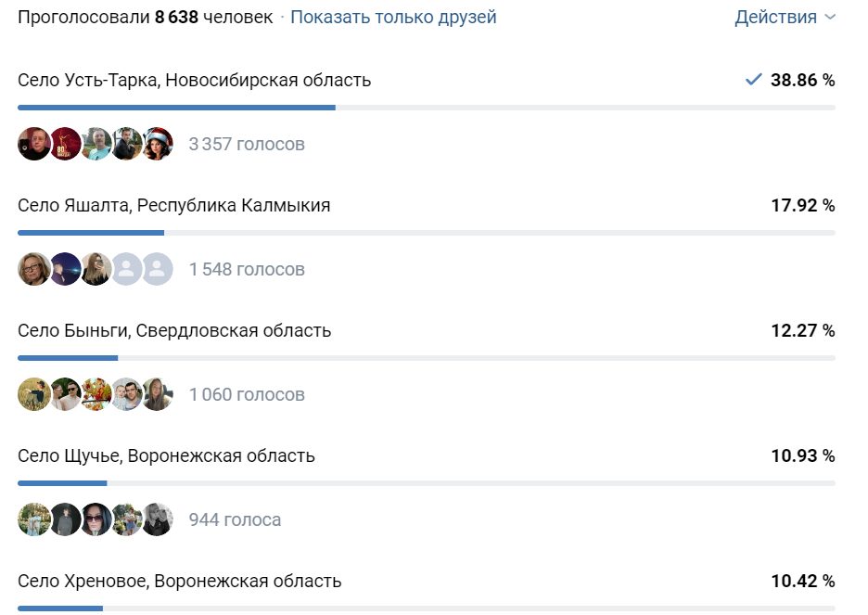Choose the Село Быньги, Свердловская область option
Screen dimensions: 868x615
[174, 331]
